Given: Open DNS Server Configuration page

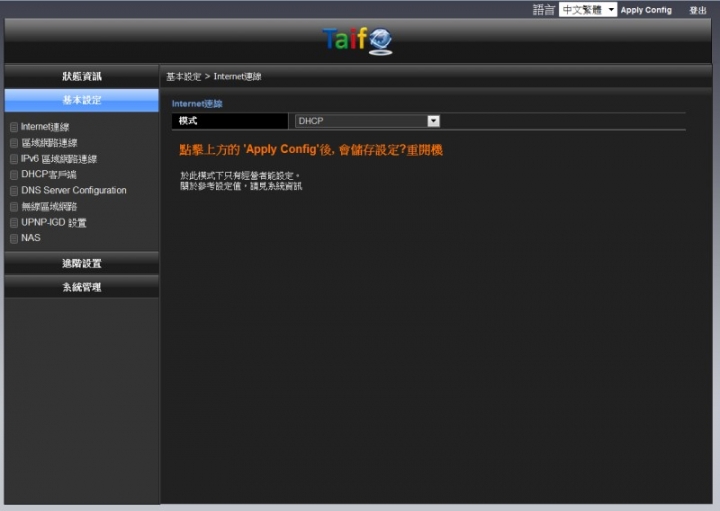Looking at the screenshot, I should 74,190.
